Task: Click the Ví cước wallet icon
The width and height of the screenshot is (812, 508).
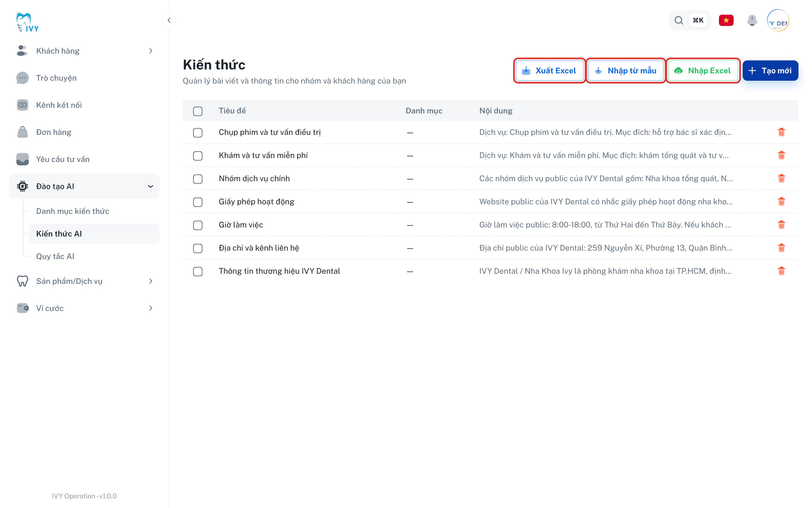Action: [x=22, y=308]
